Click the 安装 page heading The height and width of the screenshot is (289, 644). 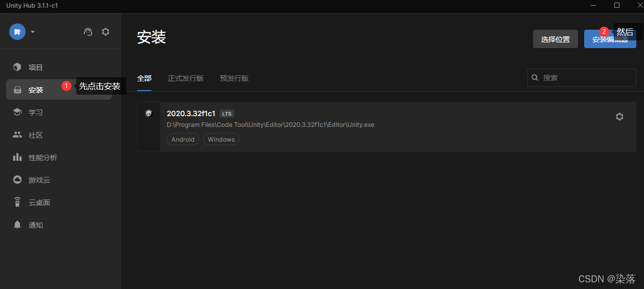pos(151,37)
